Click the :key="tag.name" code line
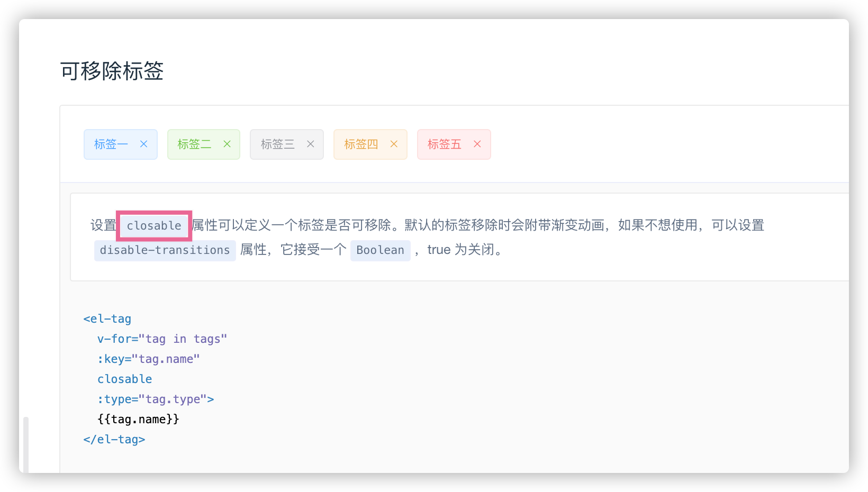The width and height of the screenshot is (868, 492). coord(149,359)
